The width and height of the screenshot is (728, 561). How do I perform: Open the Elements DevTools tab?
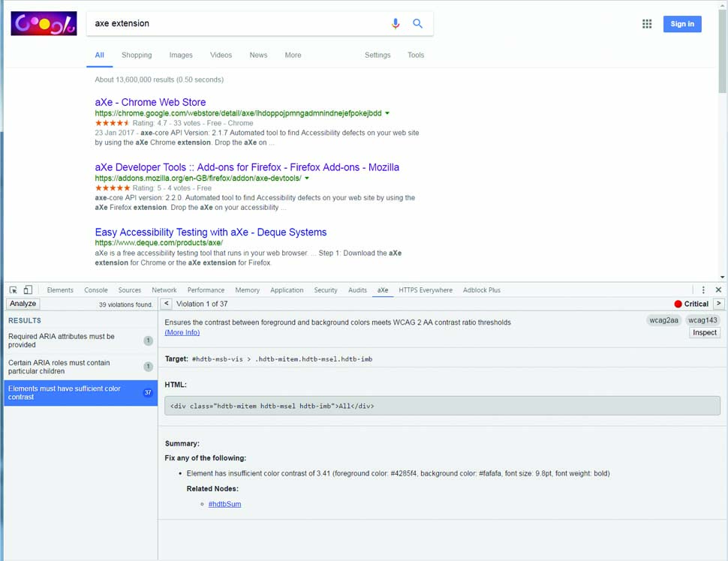point(60,290)
